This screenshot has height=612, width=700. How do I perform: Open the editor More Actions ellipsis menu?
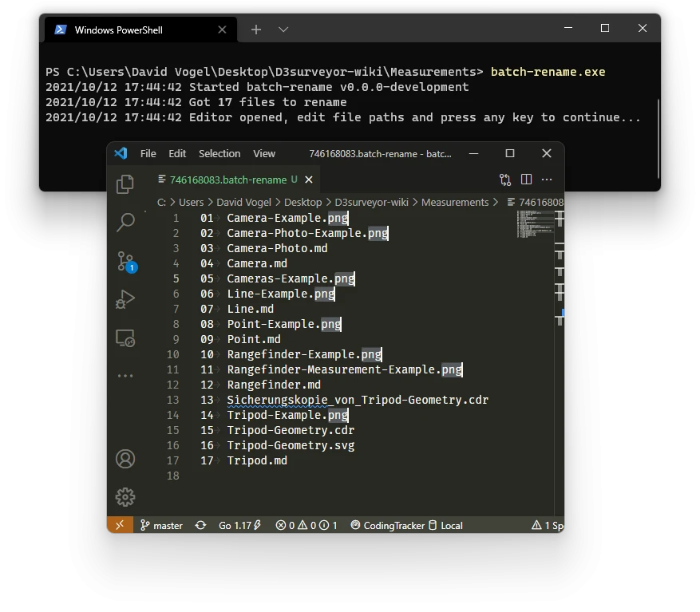pyautogui.click(x=547, y=180)
